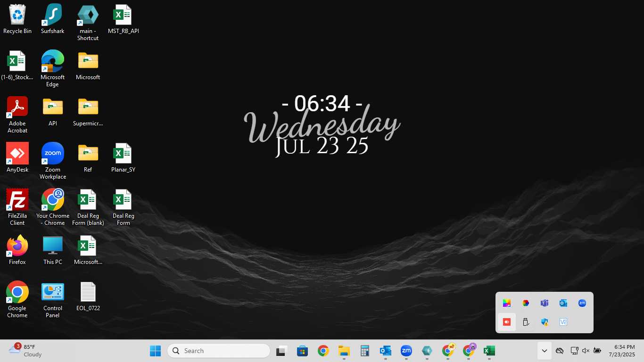Screen dimensions: 644x362
Task: Open the clock showing 6:34 PM 7/23/2025
Action: click(622, 351)
